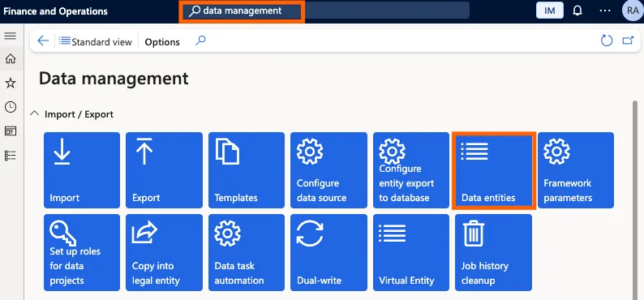This screenshot has height=300, width=644.
Task: Go to Home in sidebar
Action: (x=11, y=58)
